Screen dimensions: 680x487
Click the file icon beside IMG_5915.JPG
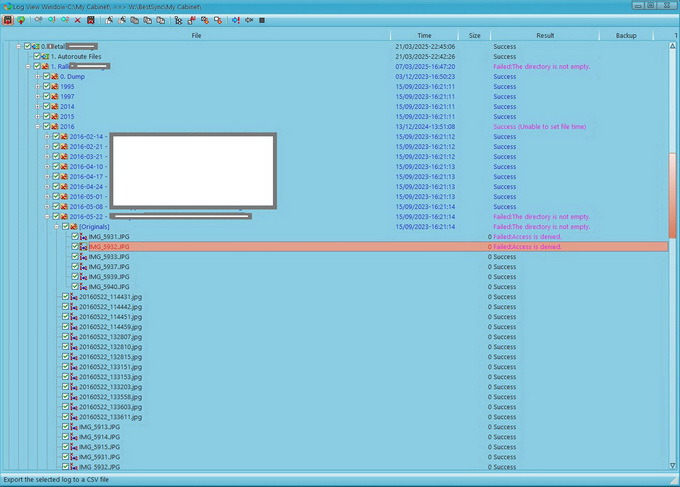[x=74, y=447]
